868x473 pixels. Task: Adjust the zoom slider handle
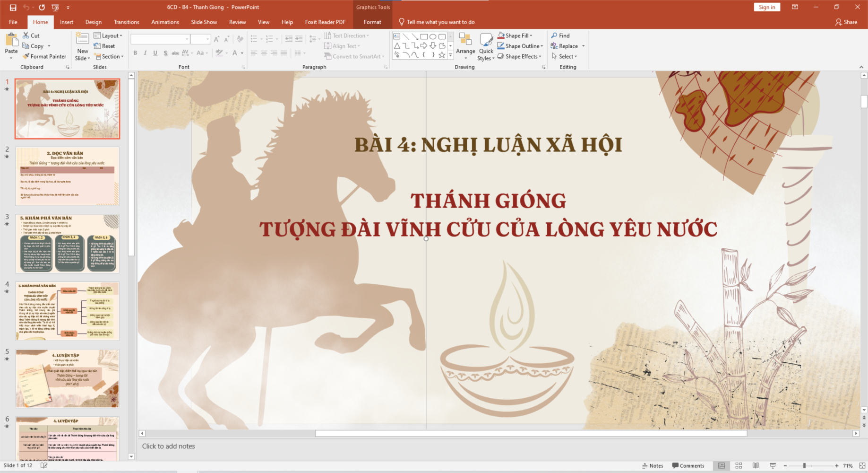[x=804, y=466]
